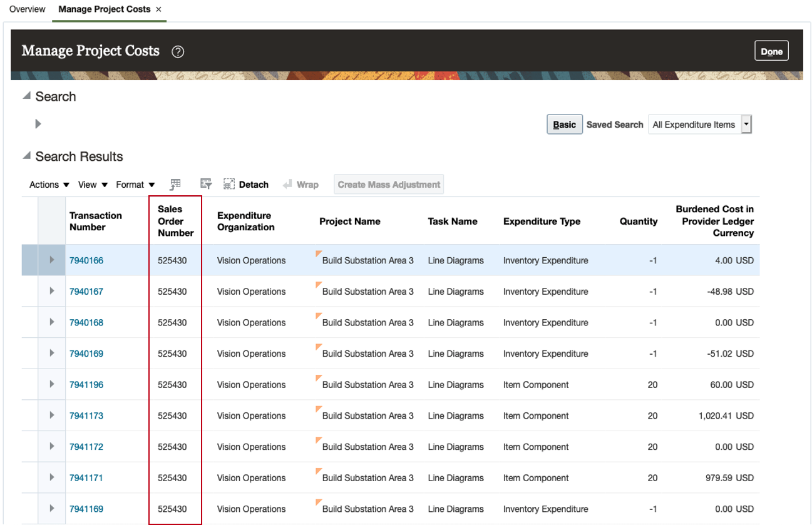Click the orange flag on the first project name

tap(319, 253)
